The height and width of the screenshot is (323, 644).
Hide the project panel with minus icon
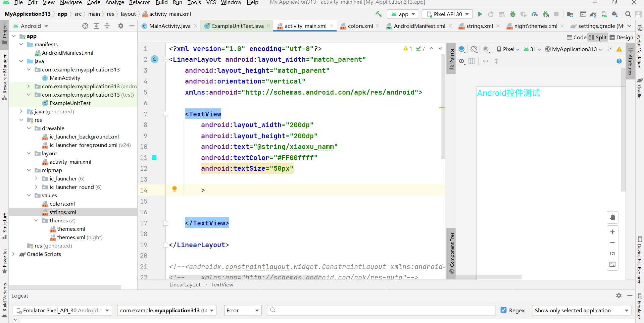pos(132,26)
